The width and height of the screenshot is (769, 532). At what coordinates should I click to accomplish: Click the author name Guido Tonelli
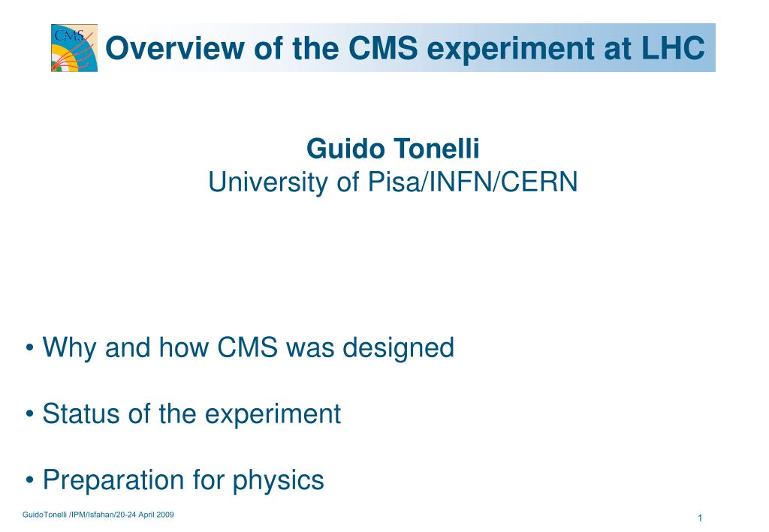click(x=393, y=149)
